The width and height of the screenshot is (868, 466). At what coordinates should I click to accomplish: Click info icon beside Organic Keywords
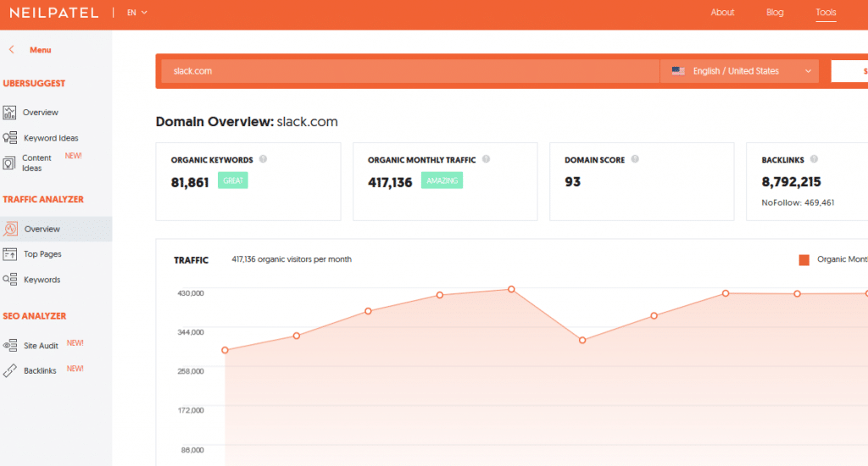tap(263, 159)
